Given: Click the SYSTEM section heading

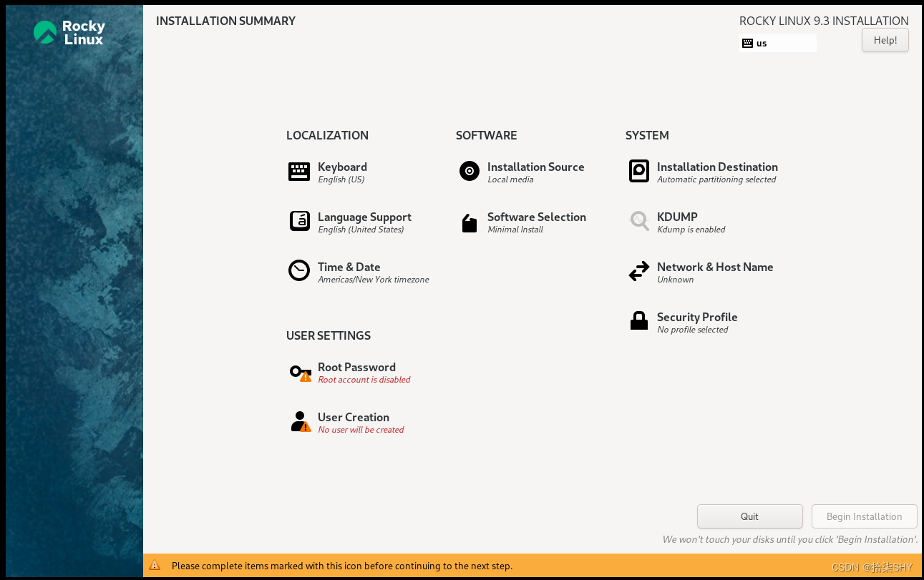Looking at the screenshot, I should coord(647,135).
